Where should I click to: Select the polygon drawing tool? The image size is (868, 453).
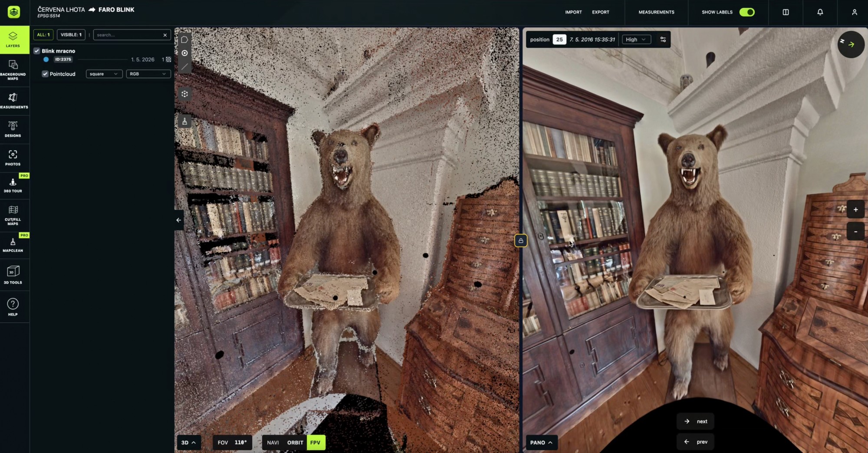pyautogui.click(x=184, y=40)
